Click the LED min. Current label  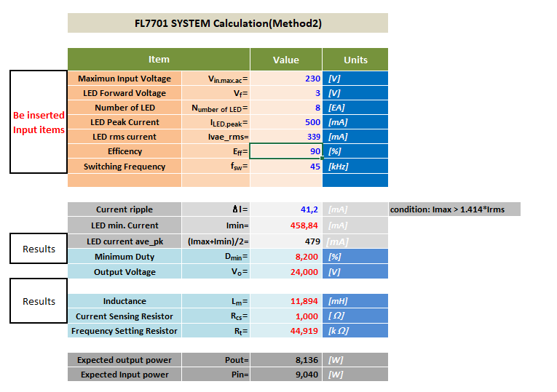125,225
